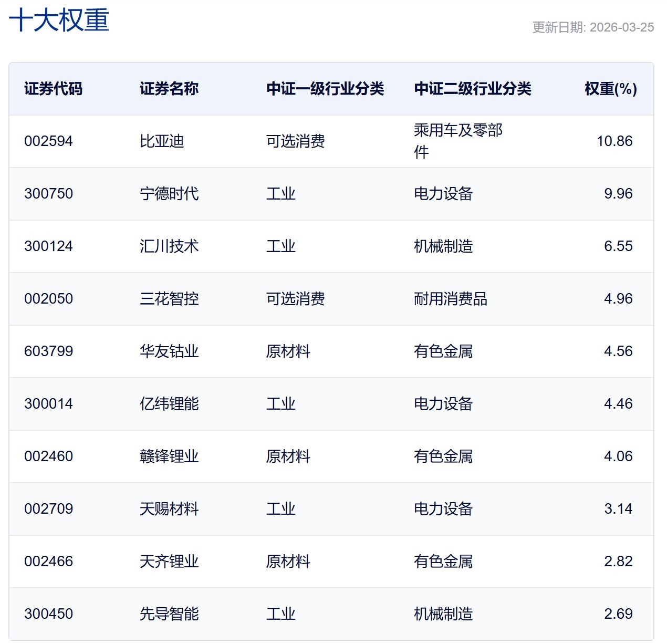
Task: Select the 赣锋锂业 name cell
Action: (x=169, y=456)
